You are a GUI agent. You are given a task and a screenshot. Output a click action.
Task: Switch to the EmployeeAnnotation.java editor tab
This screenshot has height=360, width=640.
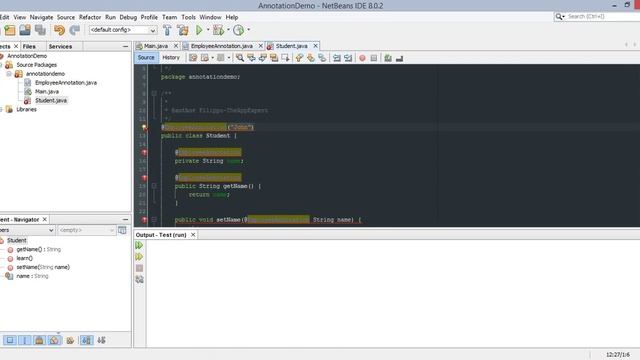click(x=222, y=46)
